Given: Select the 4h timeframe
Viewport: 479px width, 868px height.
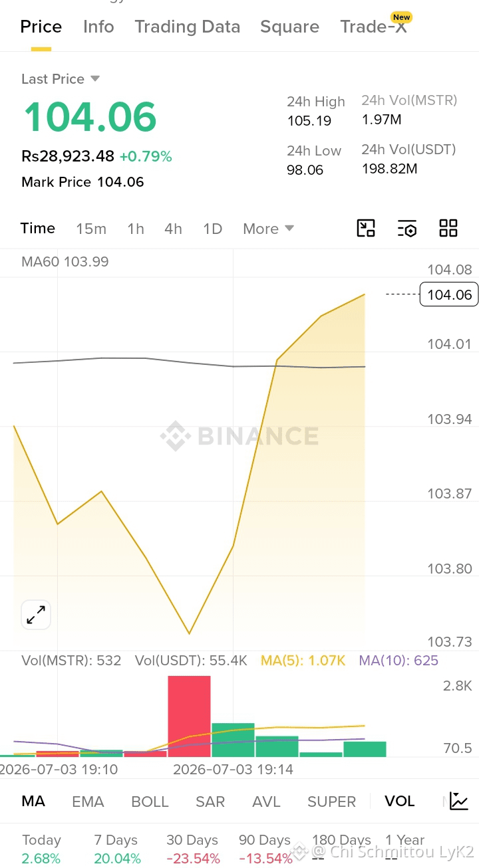Looking at the screenshot, I should coord(173,229).
